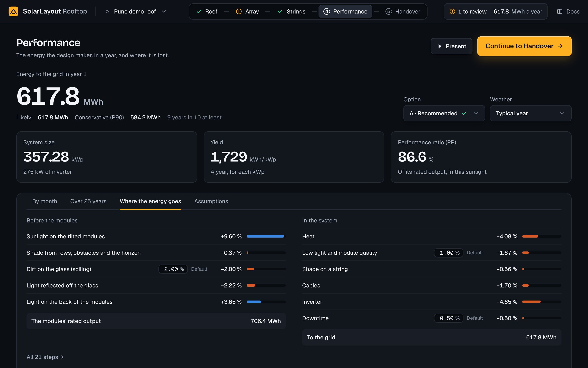Click the Heat loss orange bar
This screenshot has height=368, width=588.
pyautogui.click(x=530, y=236)
